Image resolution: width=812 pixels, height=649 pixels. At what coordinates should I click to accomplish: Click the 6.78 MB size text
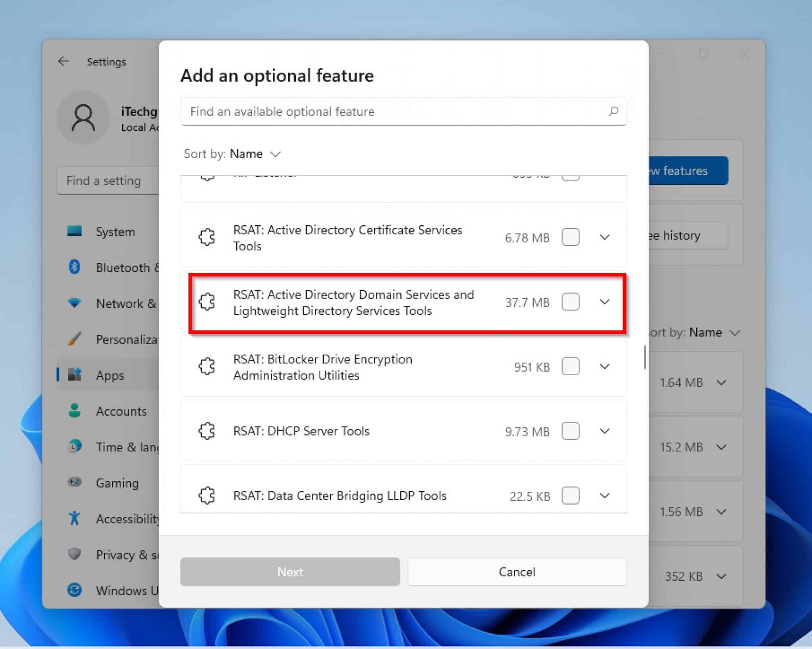pyautogui.click(x=527, y=238)
